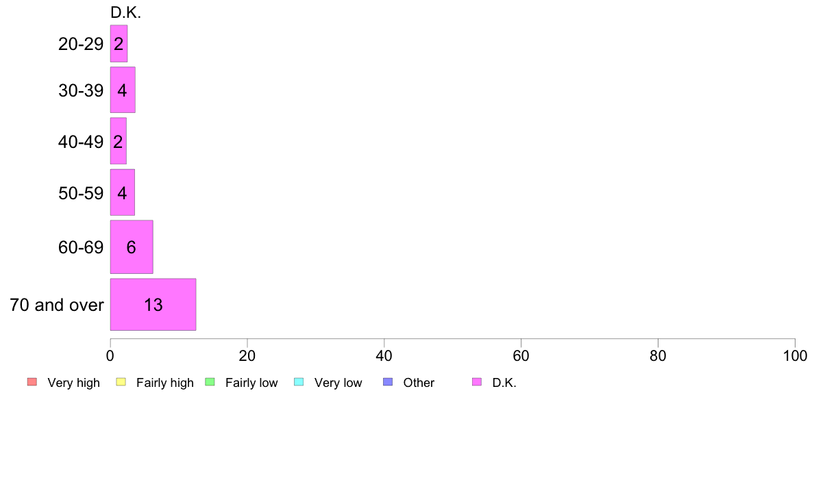This screenshot has width=814, height=504.
Task: Click the 70 and over axis label
Action: tap(57, 305)
